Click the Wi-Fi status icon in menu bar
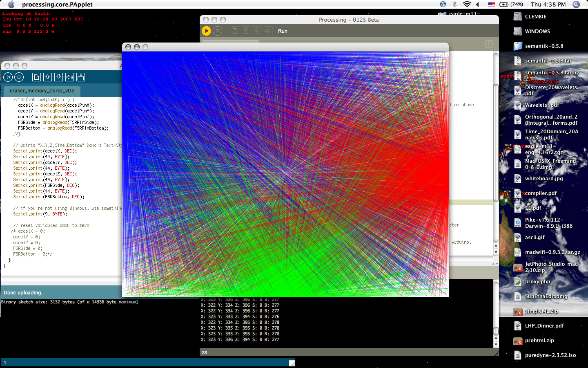The height and width of the screenshot is (368, 588). click(x=467, y=4)
